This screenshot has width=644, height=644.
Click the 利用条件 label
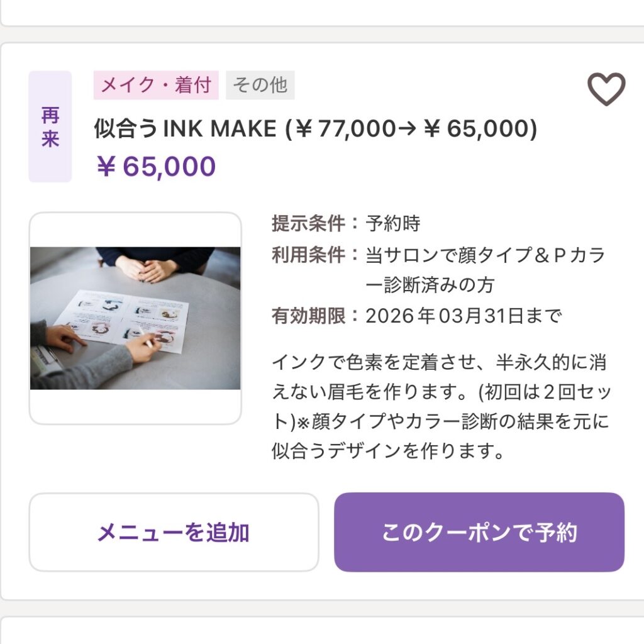tap(309, 255)
